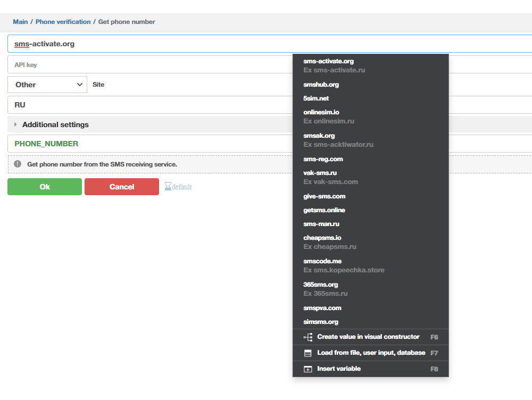The width and height of the screenshot is (532, 400).
Task: Open Create value in visual constructor
Action: click(x=370, y=337)
